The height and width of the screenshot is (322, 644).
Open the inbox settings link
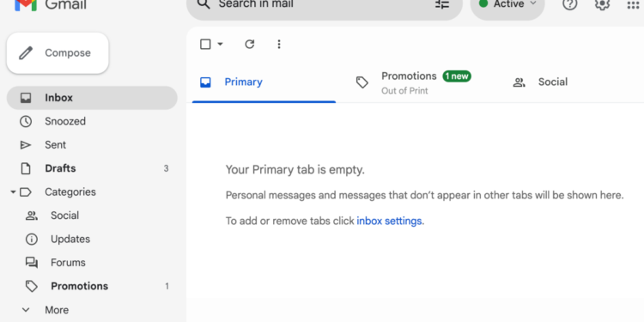tap(389, 221)
